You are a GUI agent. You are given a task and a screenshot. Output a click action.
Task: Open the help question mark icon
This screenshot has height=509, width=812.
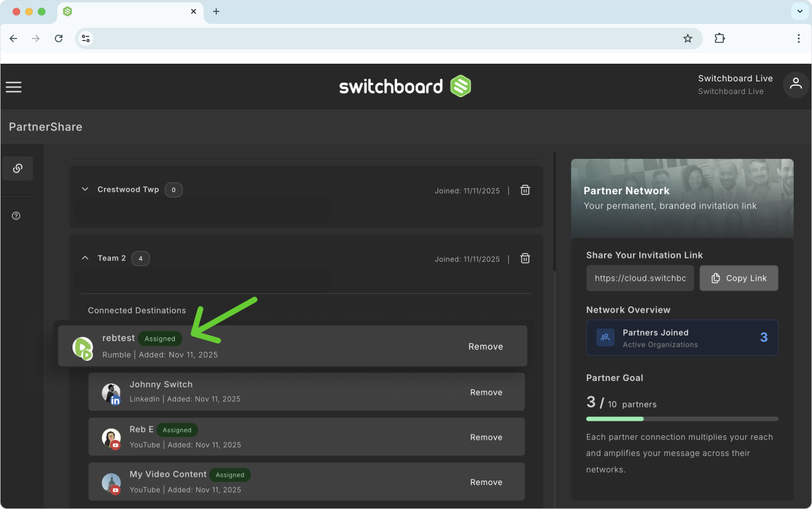click(x=16, y=216)
